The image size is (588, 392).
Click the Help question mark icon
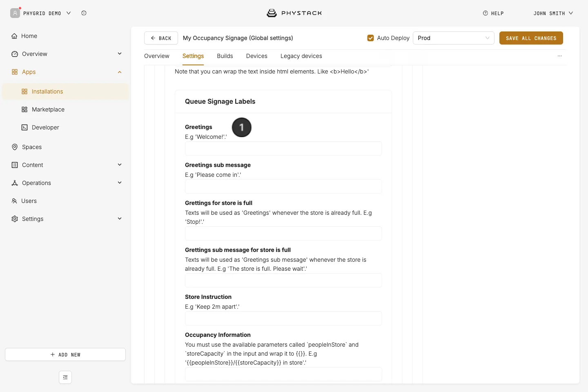coord(486,13)
